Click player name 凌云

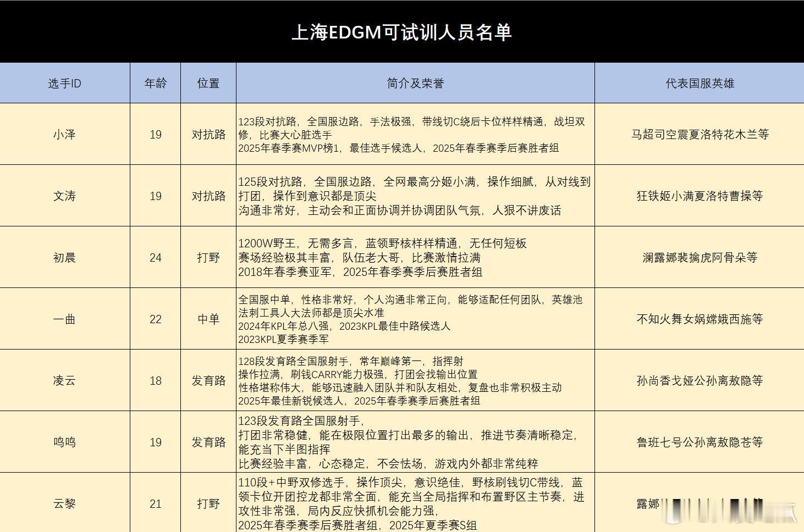point(64,380)
